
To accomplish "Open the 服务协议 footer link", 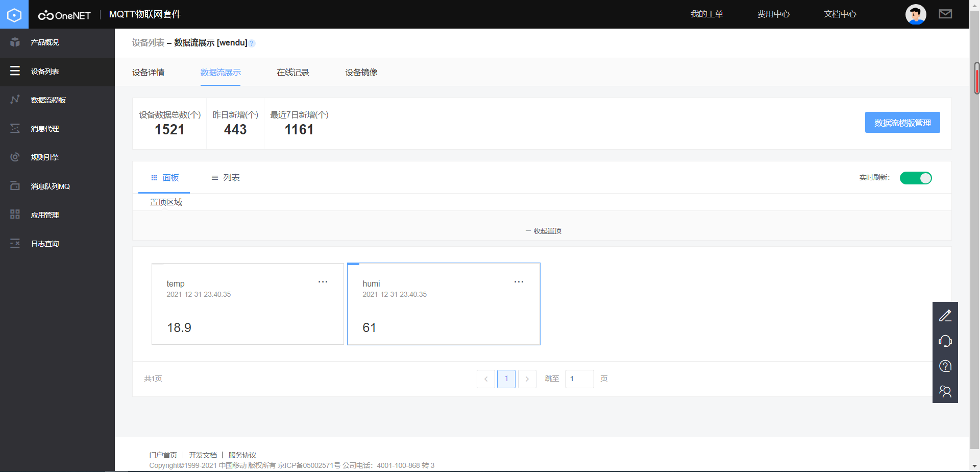I will tap(242, 455).
